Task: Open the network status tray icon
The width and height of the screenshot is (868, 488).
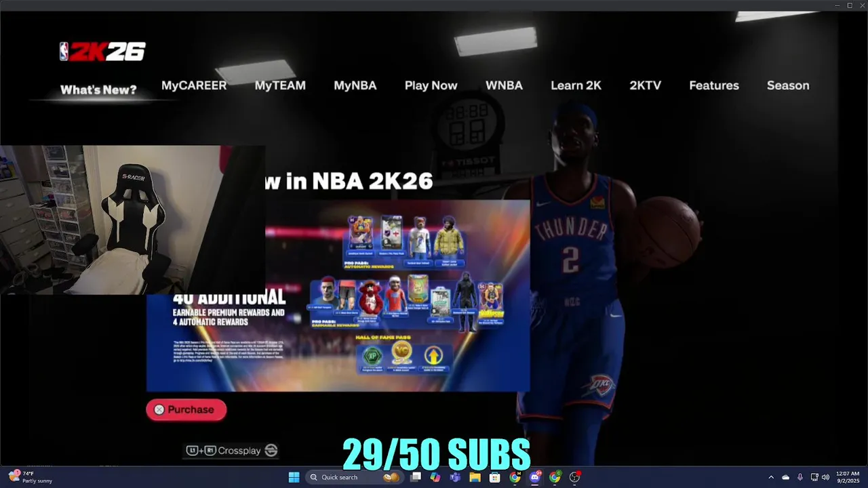Action: pos(814,477)
